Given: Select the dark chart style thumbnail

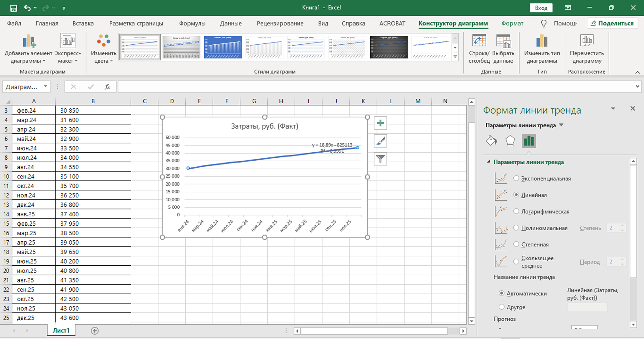Looking at the screenshot, I should coord(389,47).
